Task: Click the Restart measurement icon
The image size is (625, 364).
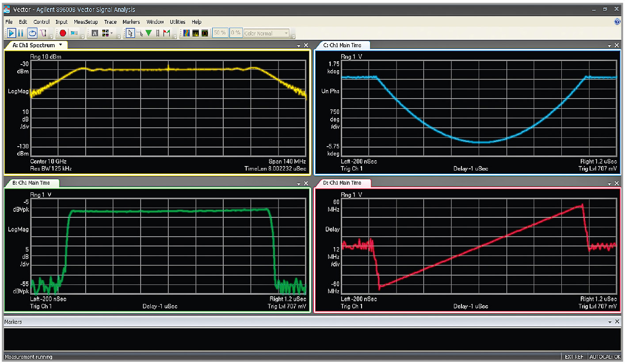Action: (32, 33)
